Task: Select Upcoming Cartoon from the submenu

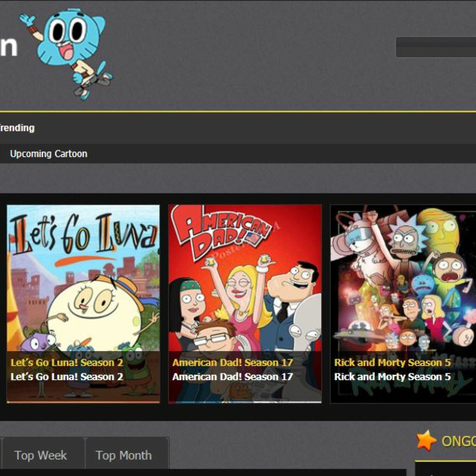Action: tap(48, 154)
